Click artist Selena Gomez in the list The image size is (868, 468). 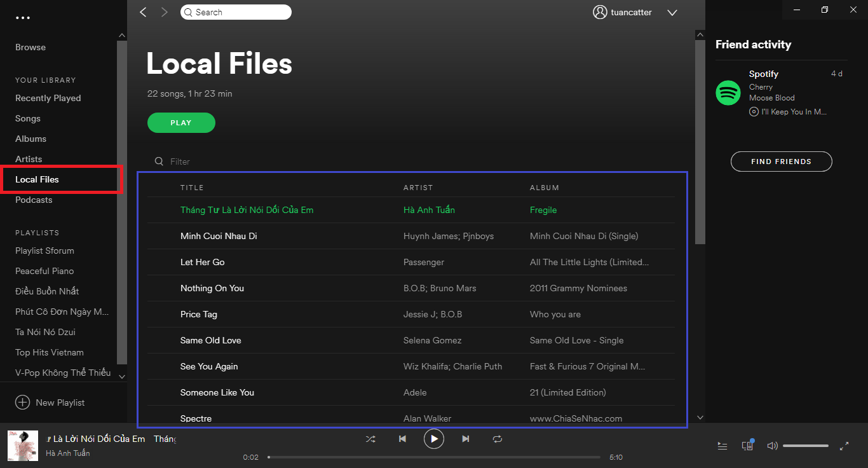tap(433, 340)
